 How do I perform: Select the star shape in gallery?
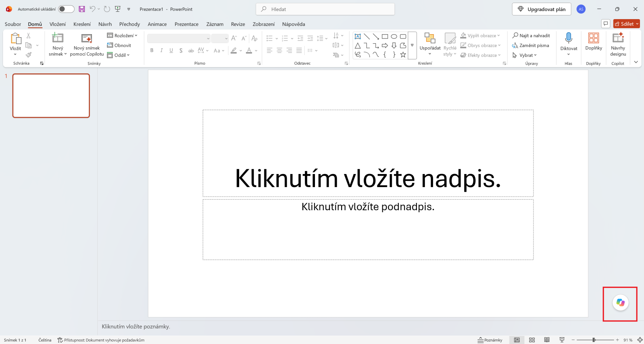pos(403,55)
